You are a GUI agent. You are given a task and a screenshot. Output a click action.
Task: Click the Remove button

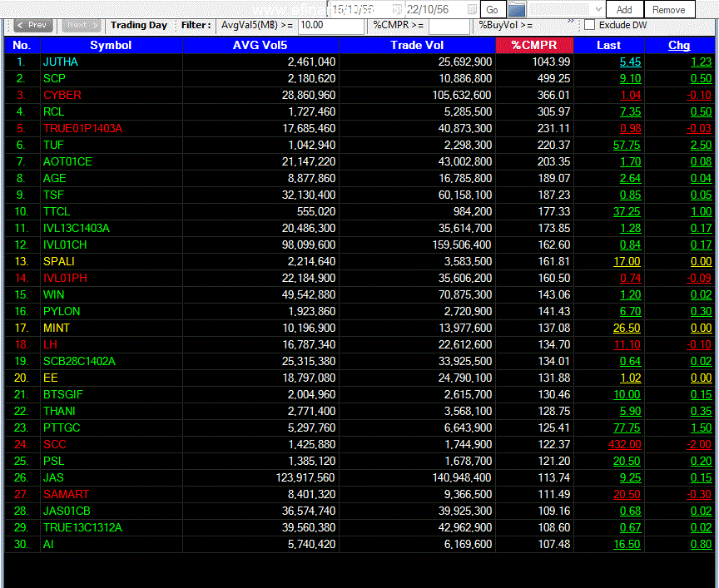pos(669,10)
